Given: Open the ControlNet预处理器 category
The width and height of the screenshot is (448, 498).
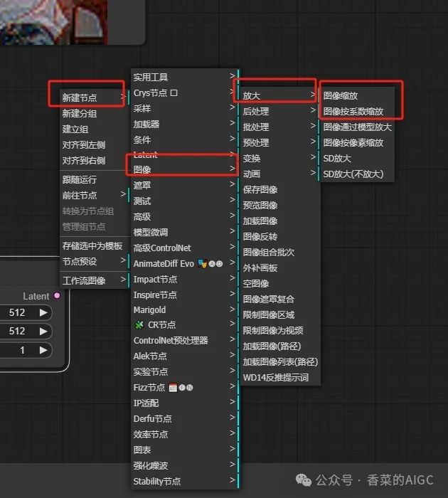Looking at the screenshot, I should [184, 340].
